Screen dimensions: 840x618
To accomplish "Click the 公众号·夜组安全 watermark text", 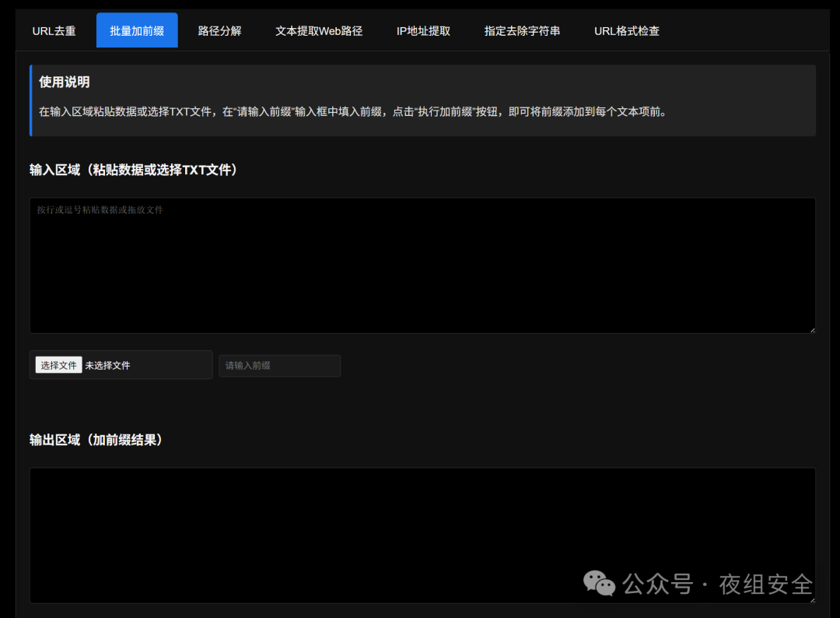I will (x=717, y=583).
